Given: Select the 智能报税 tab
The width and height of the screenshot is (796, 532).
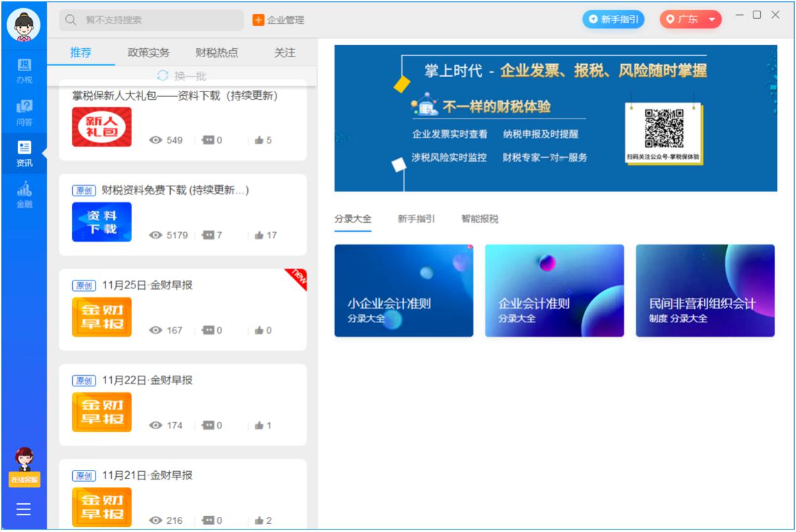Looking at the screenshot, I should (x=480, y=219).
